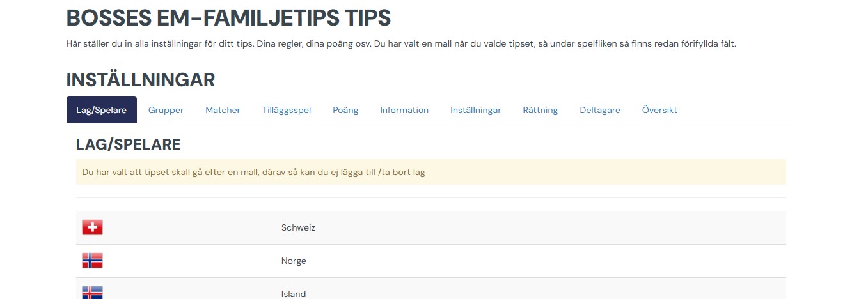
Task: Select the Norge team name
Action: coord(294,261)
